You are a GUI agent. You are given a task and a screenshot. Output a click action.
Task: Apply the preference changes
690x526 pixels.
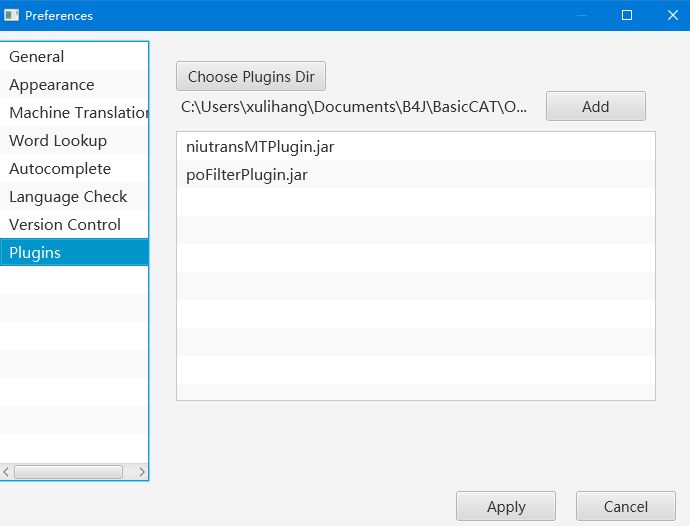coord(506,507)
